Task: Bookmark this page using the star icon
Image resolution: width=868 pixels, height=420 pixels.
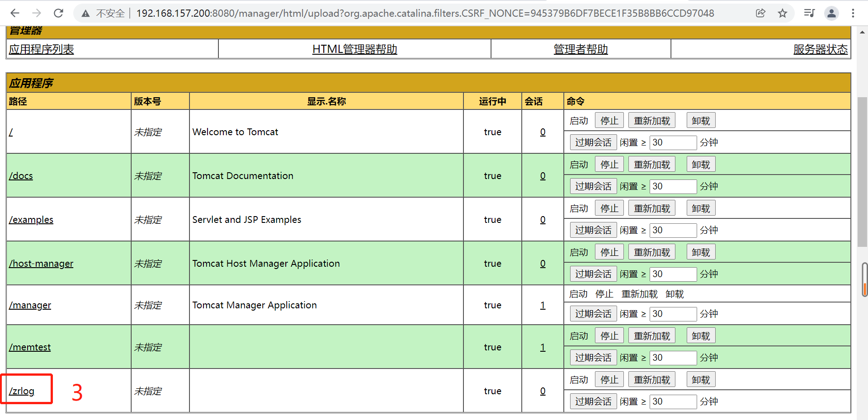Action: point(783,13)
